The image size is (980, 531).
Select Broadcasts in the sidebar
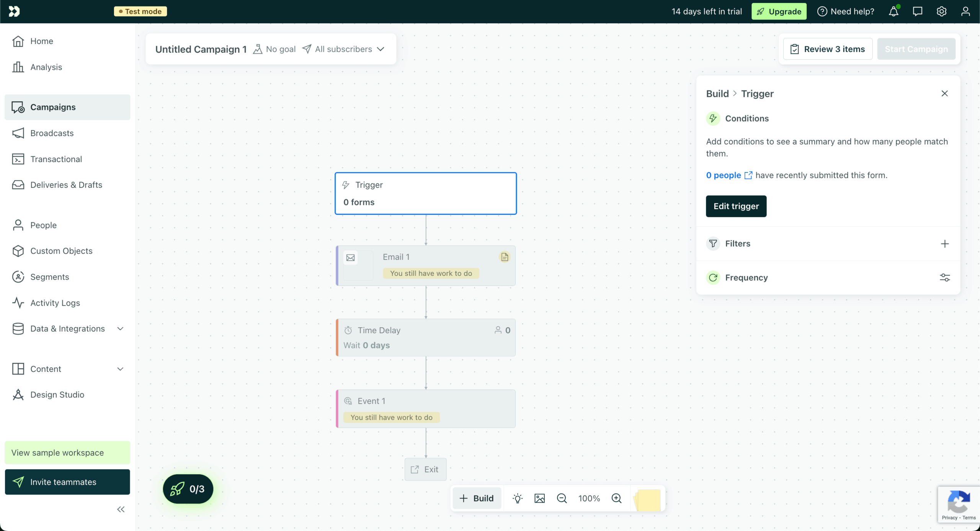pos(52,133)
